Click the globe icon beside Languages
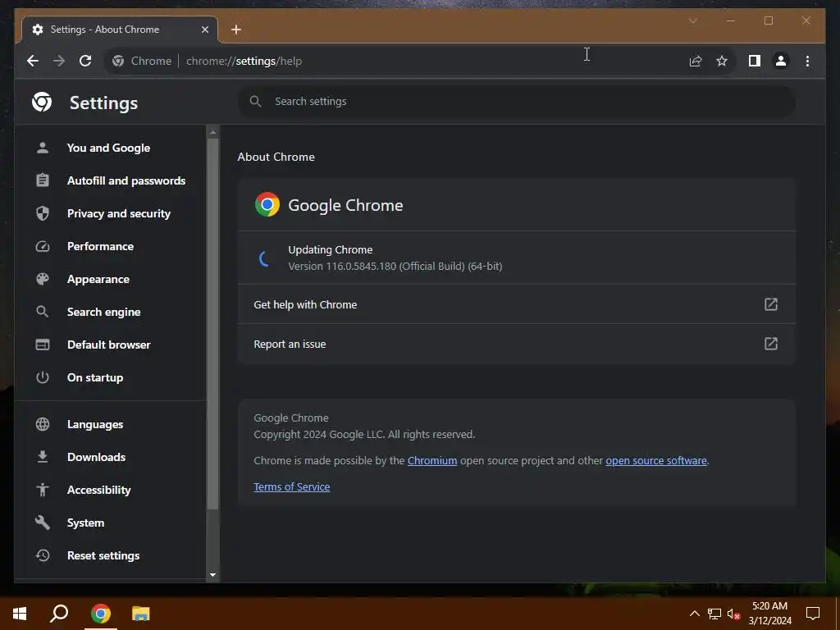Screen dimensions: 840x630 43,424
